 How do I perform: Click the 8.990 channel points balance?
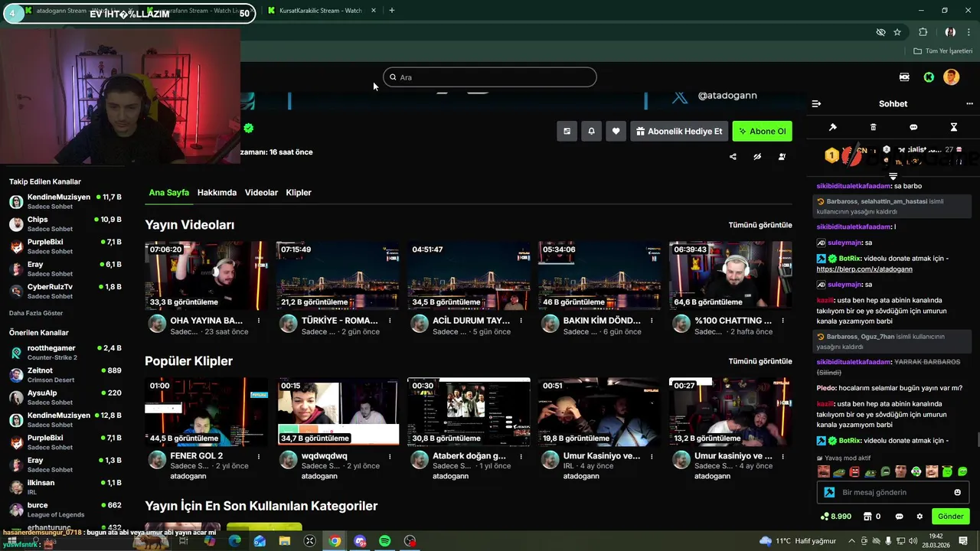(x=835, y=517)
